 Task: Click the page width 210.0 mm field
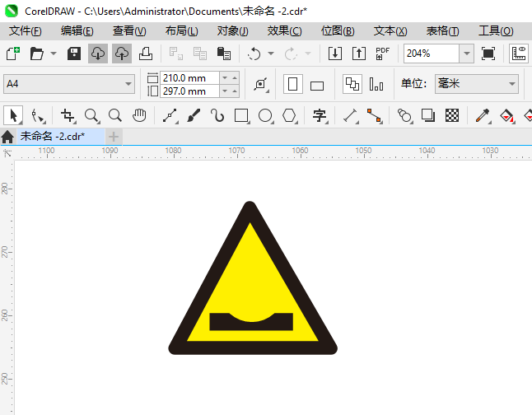[x=189, y=77]
